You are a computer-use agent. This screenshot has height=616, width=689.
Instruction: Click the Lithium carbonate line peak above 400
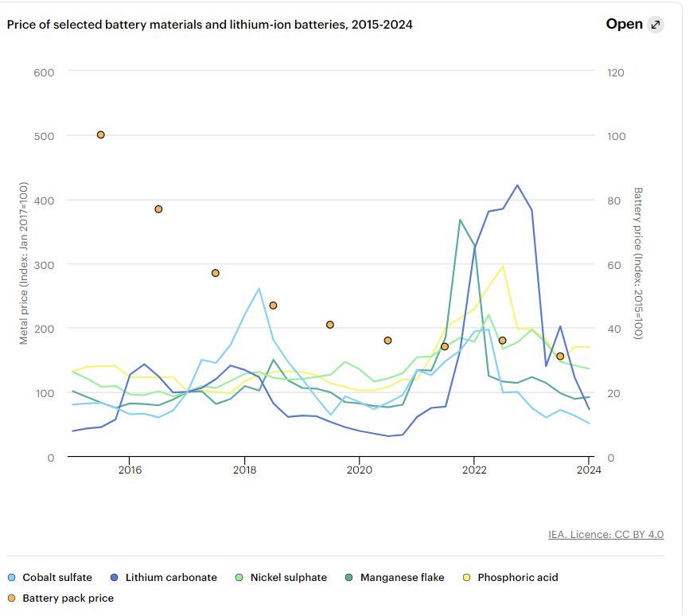(x=517, y=185)
